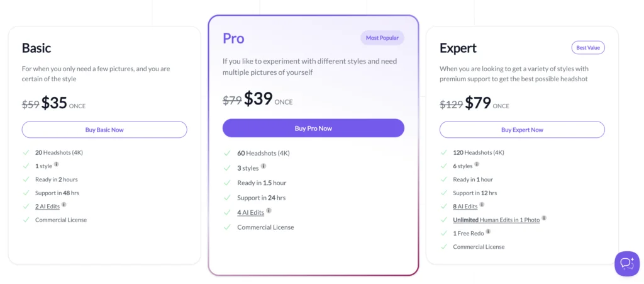Click info icon next to Unlimited Human Edits
Image resolution: width=644 pixels, height=284 pixels.
point(544,219)
